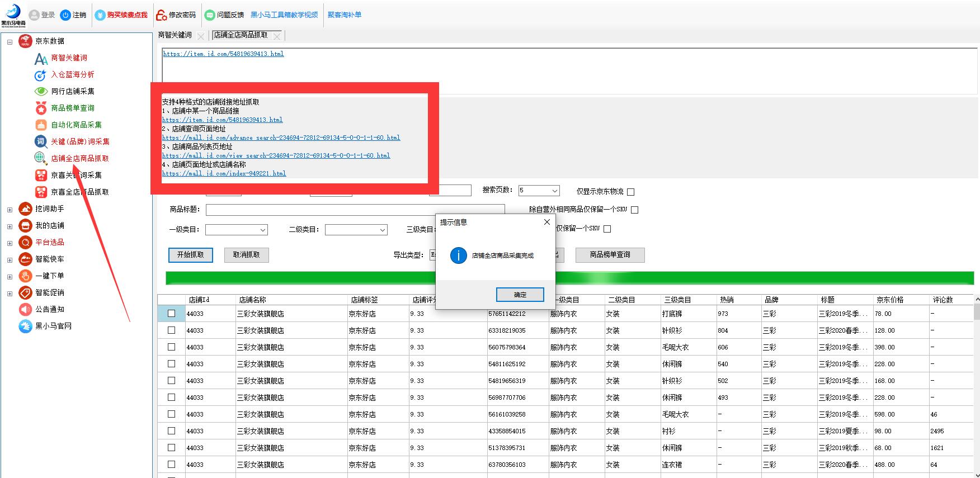Check the row with product ID 54811625192
This screenshot has height=478, width=980.
172,364
